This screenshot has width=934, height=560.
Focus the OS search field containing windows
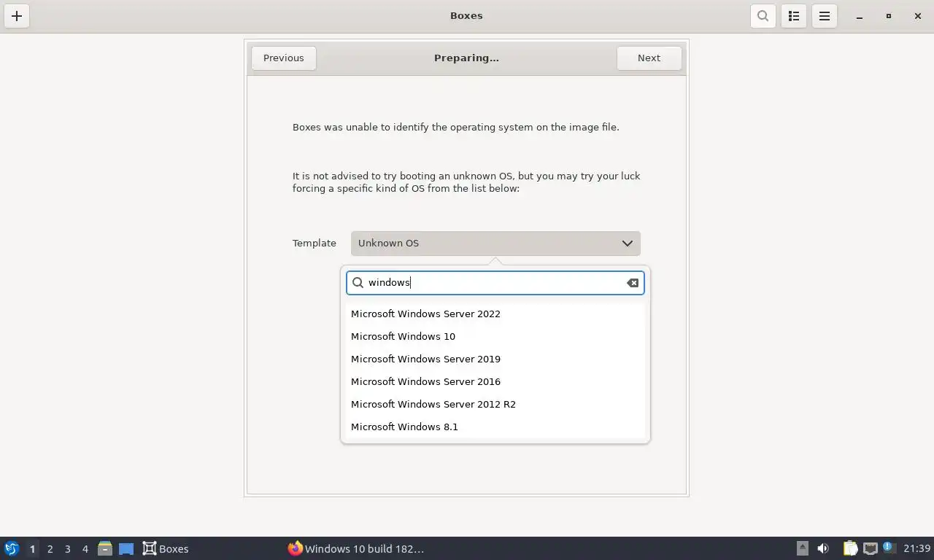click(x=495, y=283)
